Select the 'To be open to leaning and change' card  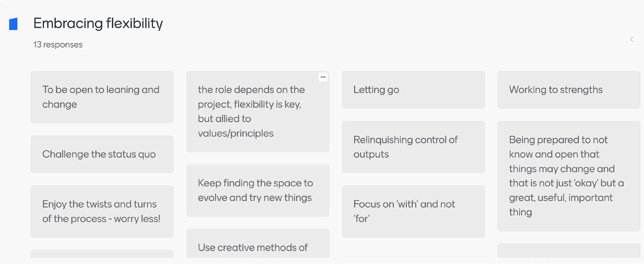click(102, 97)
